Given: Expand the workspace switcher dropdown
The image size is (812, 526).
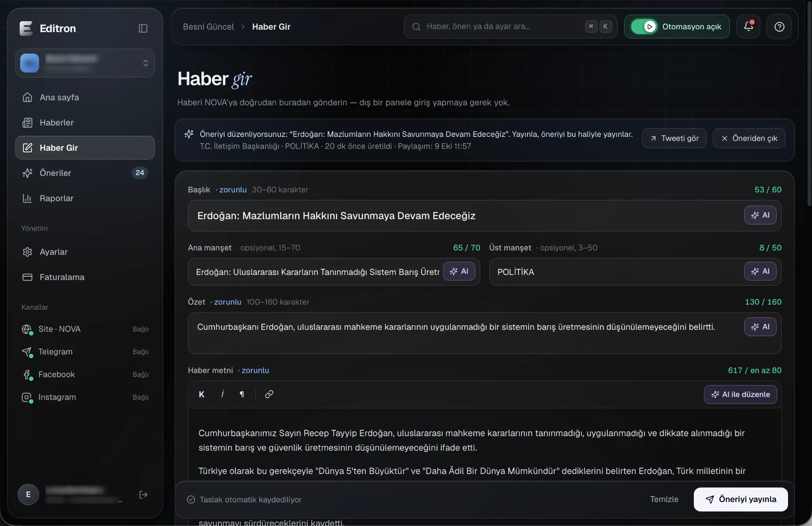Looking at the screenshot, I should pyautogui.click(x=85, y=63).
